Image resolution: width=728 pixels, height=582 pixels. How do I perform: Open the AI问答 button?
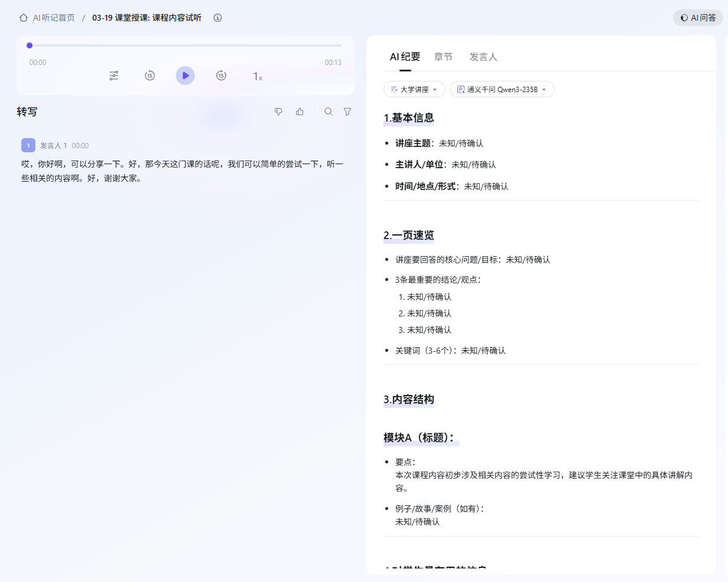tap(698, 18)
